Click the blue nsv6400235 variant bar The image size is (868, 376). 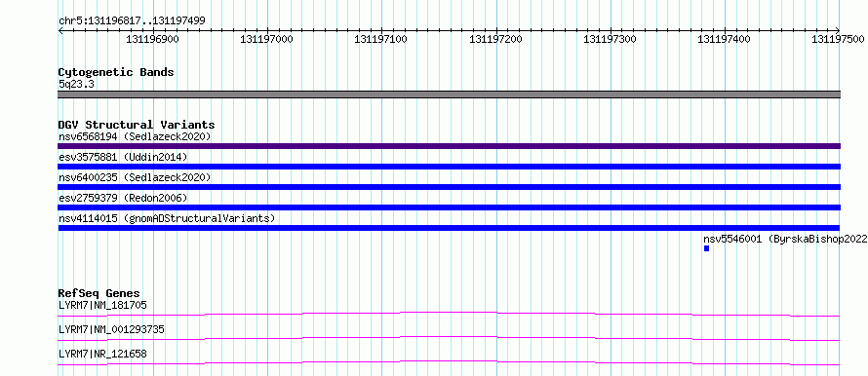tap(449, 187)
